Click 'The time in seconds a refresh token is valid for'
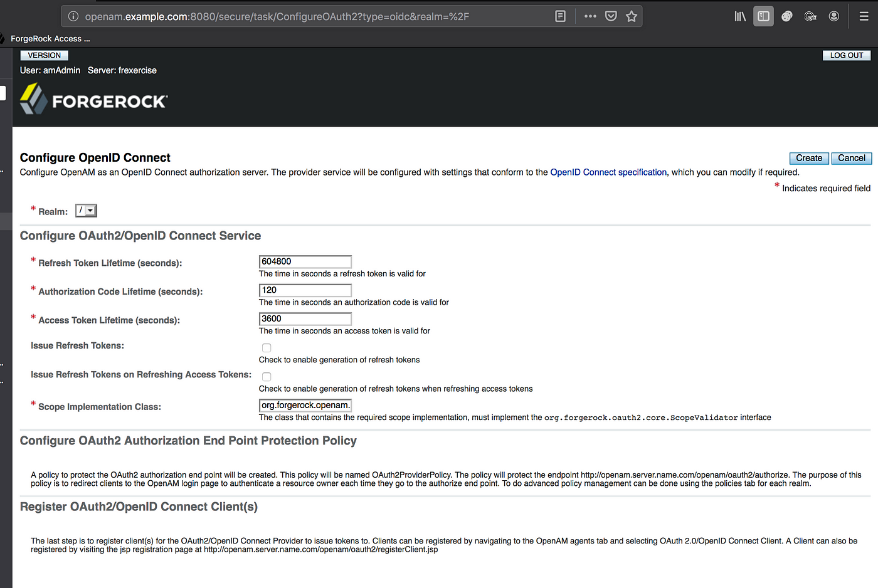Image resolution: width=878 pixels, height=588 pixels. click(342, 274)
